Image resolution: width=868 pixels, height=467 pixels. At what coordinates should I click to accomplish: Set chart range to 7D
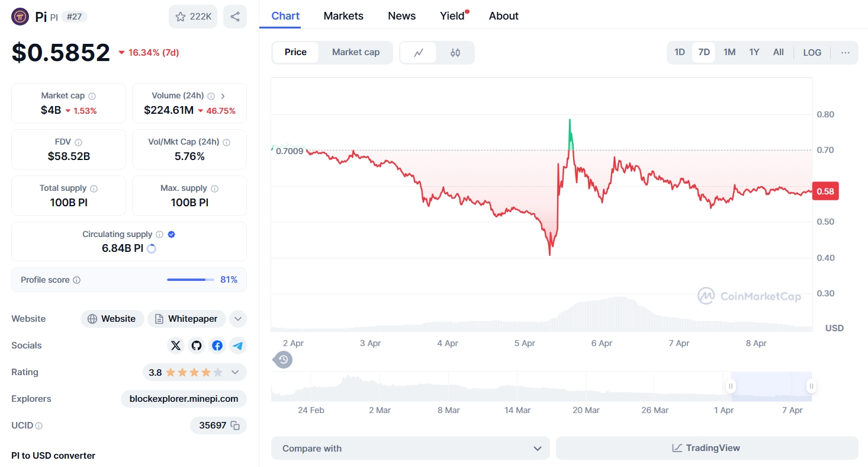[x=704, y=52]
